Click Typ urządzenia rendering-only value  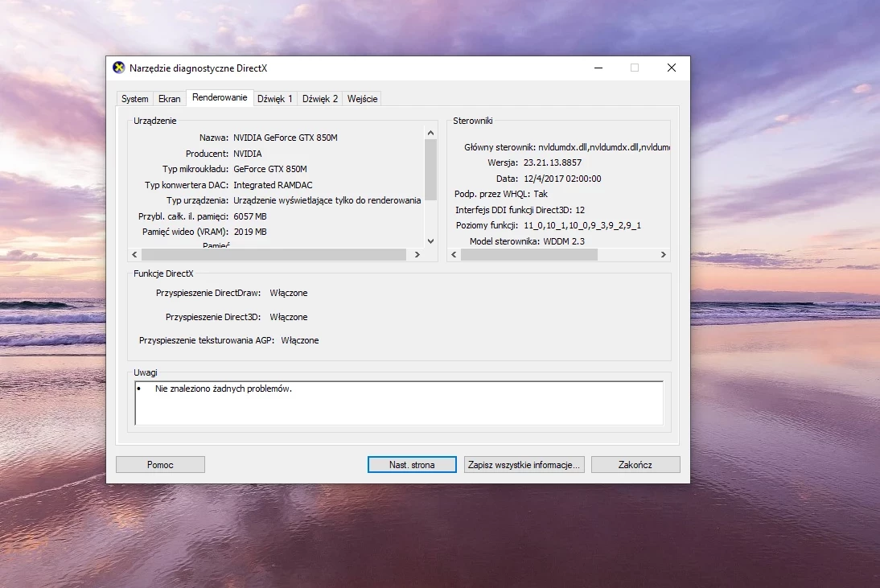pyautogui.click(x=327, y=200)
